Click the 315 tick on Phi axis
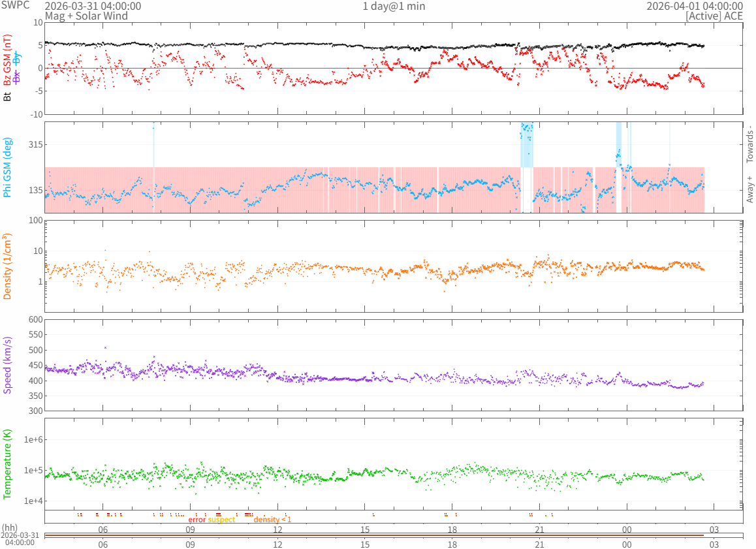The width and height of the screenshot is (756, 549). pyautogui.click(x=36, y=145)
